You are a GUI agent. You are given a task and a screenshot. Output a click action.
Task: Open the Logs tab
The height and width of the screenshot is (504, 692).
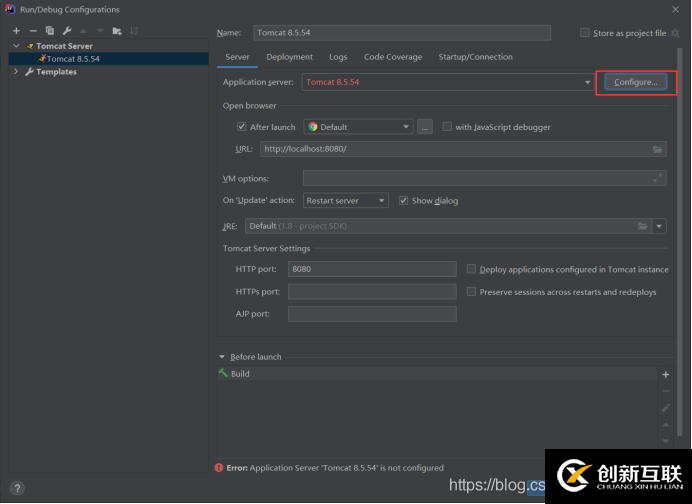tap(338, 57)
